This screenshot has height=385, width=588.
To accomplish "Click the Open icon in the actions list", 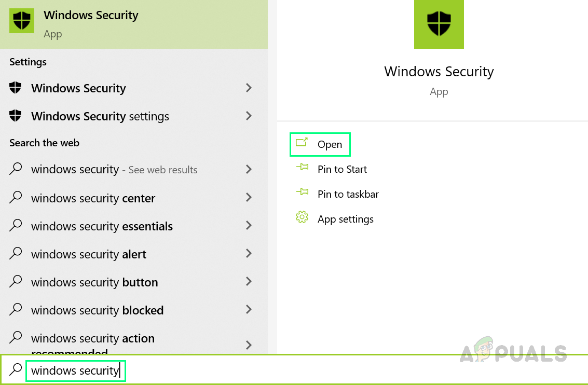I will click(302, 143).
